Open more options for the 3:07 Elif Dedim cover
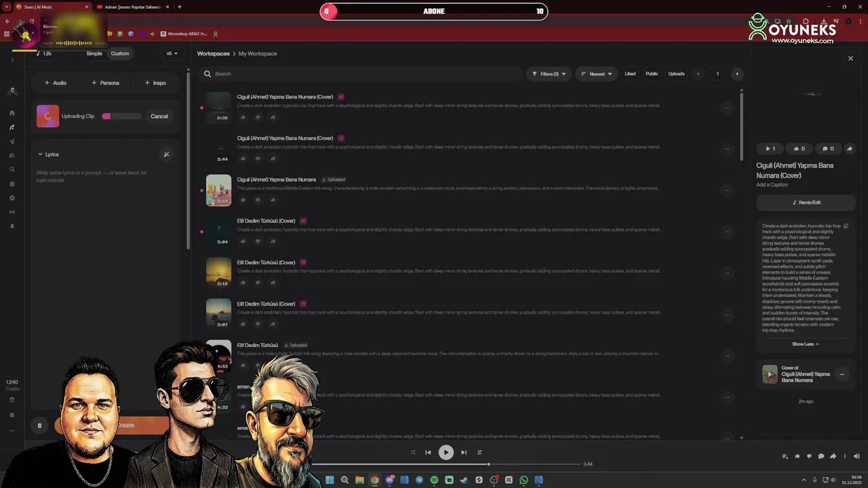Viewport: 868px width, 488px height. pos(727,314)
